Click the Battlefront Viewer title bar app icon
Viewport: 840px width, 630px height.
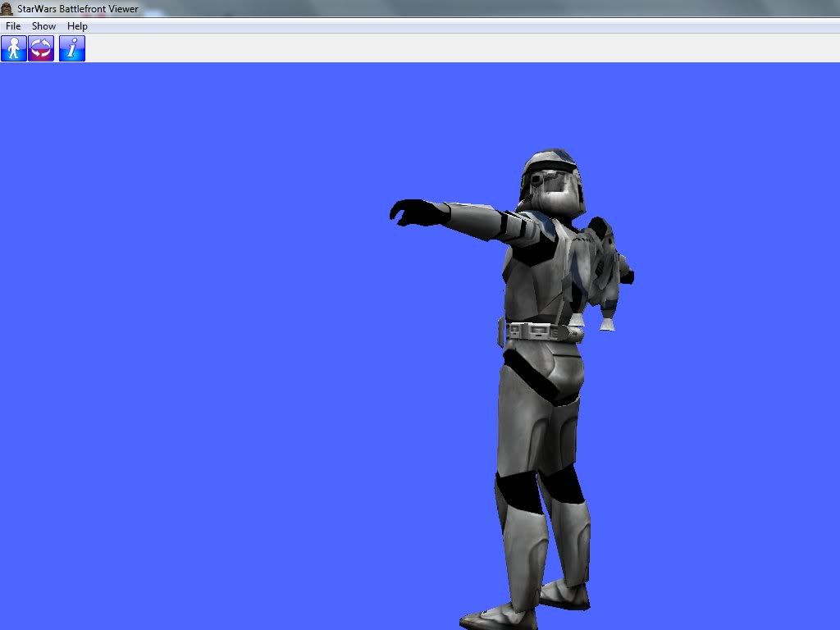coord(7,8)
